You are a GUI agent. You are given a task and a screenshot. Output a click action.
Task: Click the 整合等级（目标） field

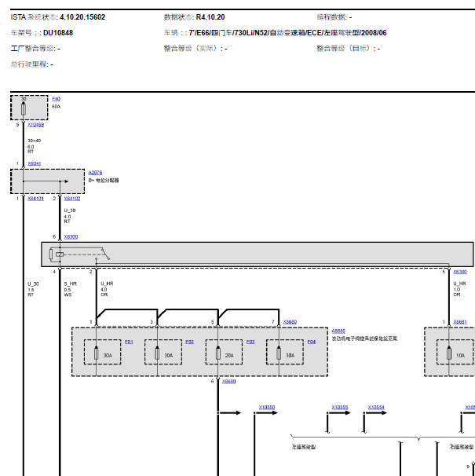point(349,49)
